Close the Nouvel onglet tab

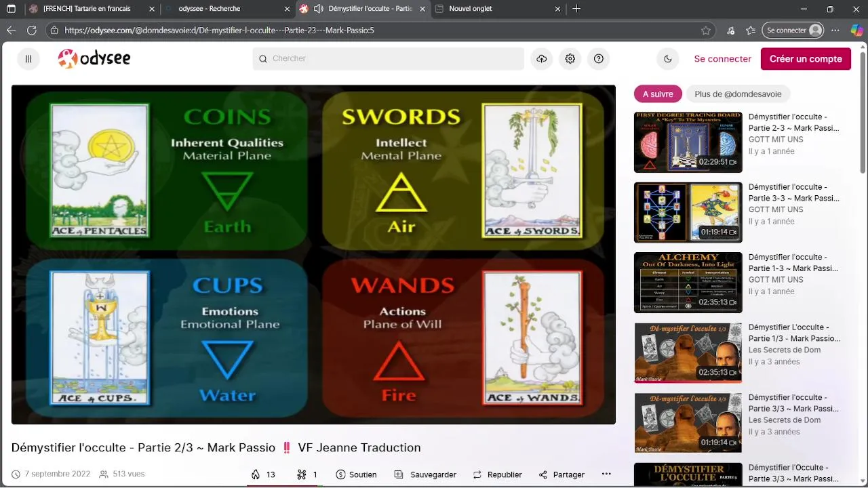click(558, 9)
